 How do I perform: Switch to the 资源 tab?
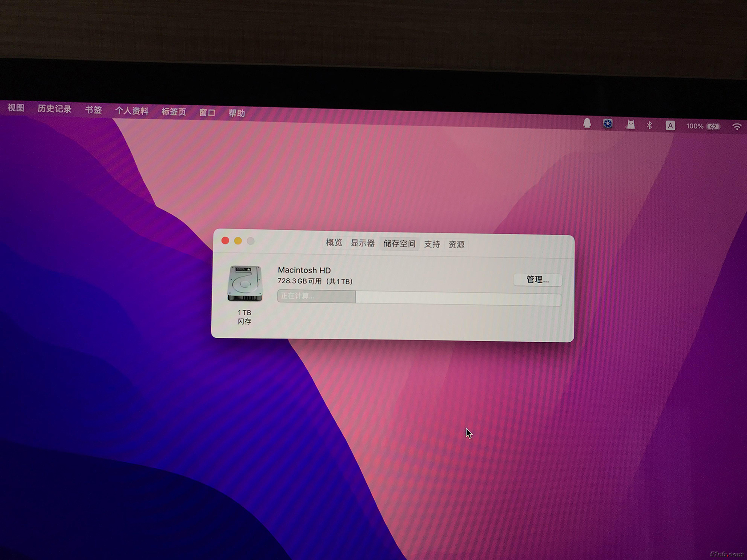point(456,244)
